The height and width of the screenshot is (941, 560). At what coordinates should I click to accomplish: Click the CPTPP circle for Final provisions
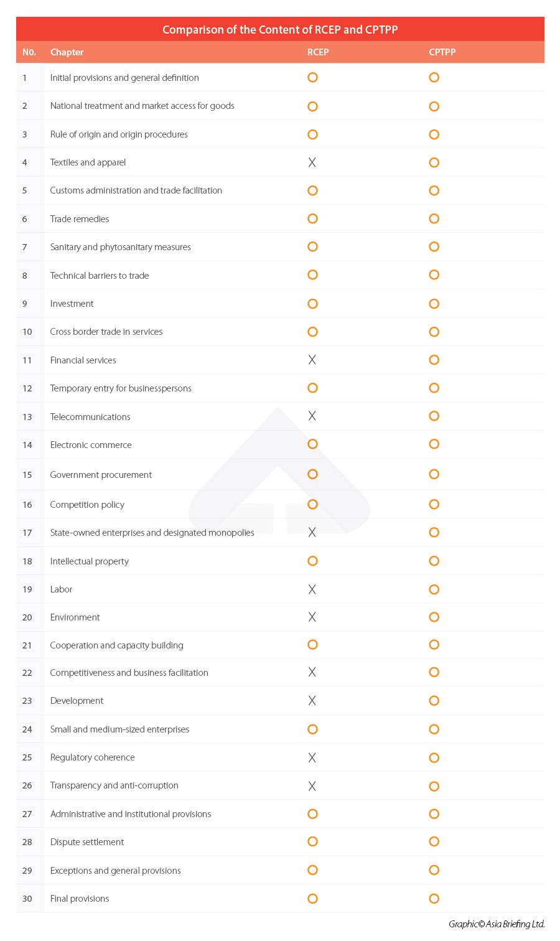pyautogui.click(x=434, y=898)
